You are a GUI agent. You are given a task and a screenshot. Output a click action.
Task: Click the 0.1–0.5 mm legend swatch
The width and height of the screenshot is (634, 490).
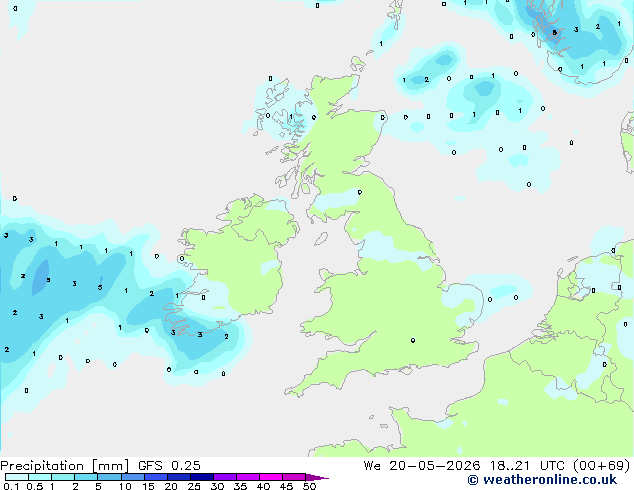pos(17,477)
